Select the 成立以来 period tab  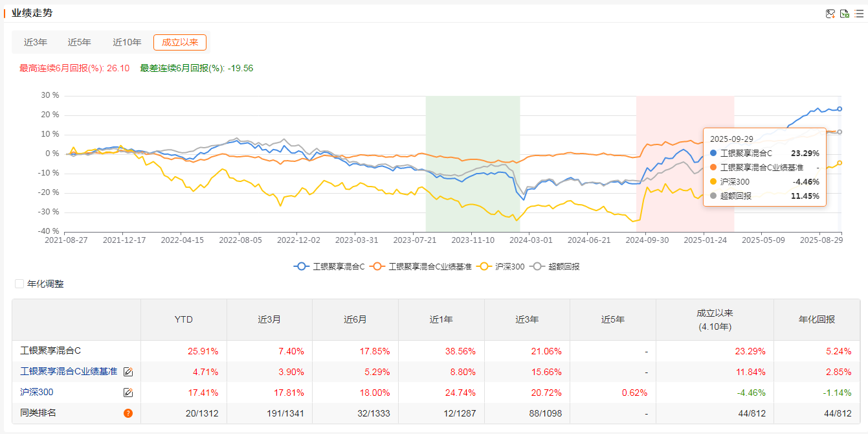pos(180,43)
